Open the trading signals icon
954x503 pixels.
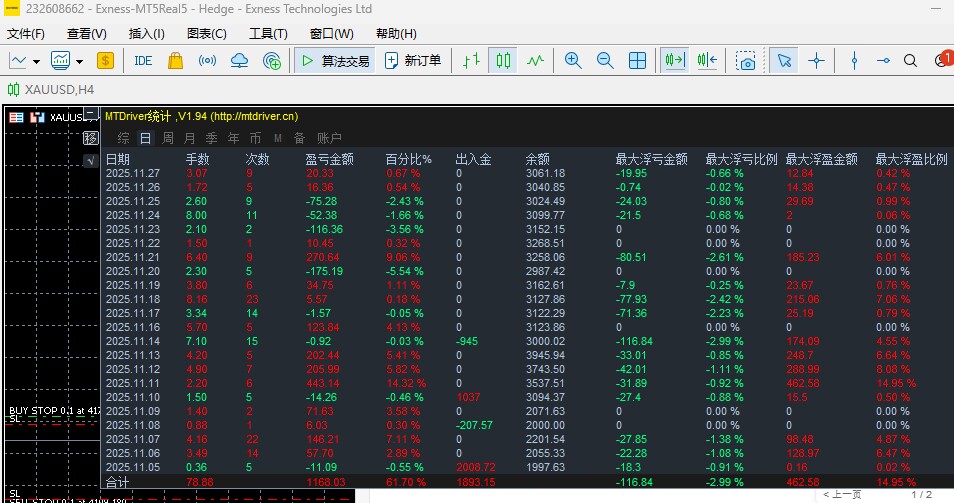coord(207,60)
